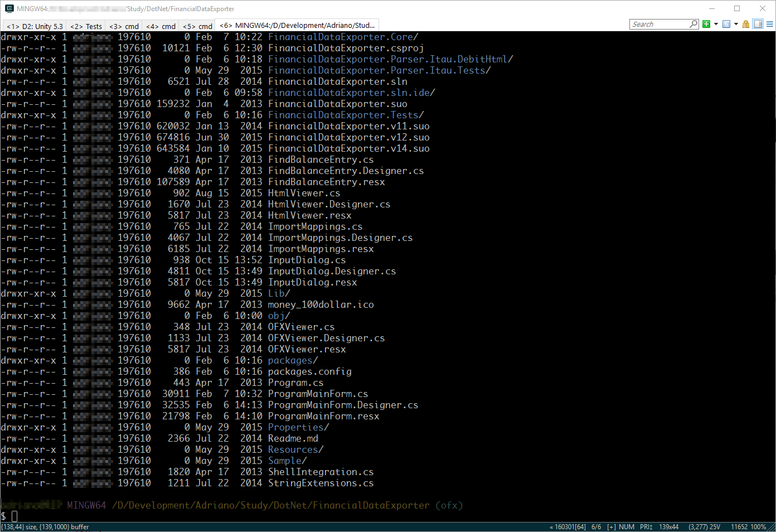Click the magnifier icon in the search box

click(693, 24)
